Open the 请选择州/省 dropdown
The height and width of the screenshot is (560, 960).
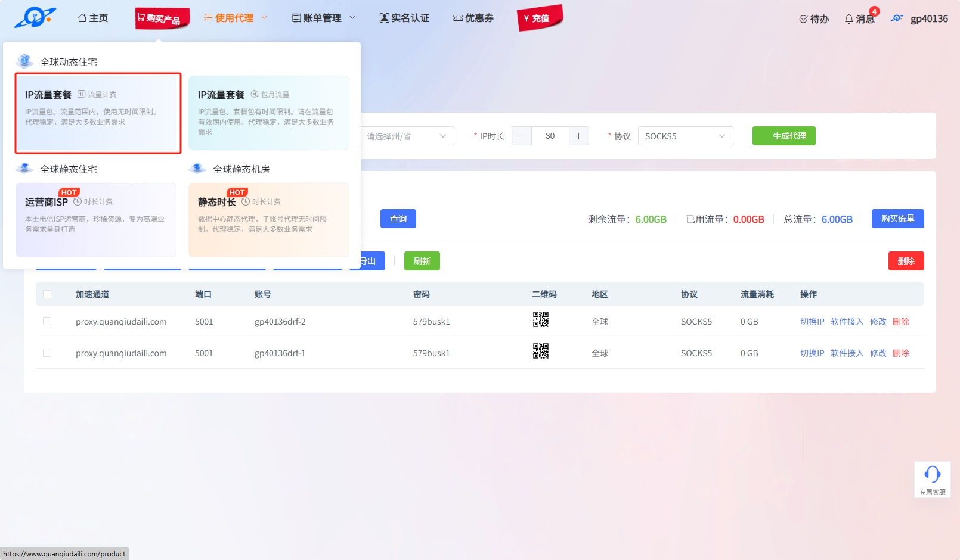[407, 136]
